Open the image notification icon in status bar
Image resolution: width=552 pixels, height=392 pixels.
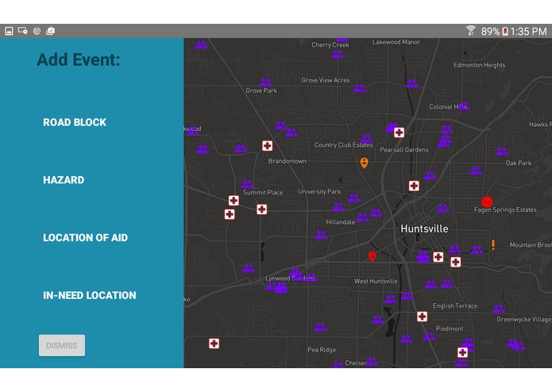coord(9,31)
